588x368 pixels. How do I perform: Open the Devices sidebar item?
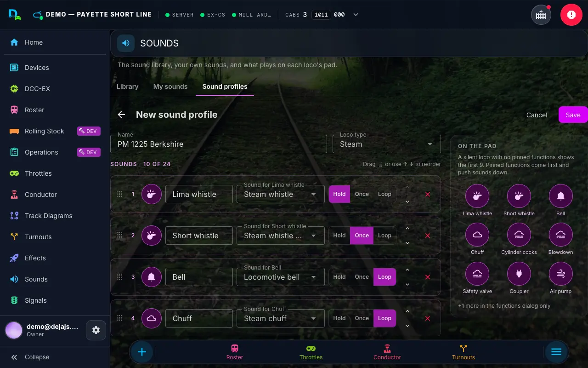tap(55, 68)
